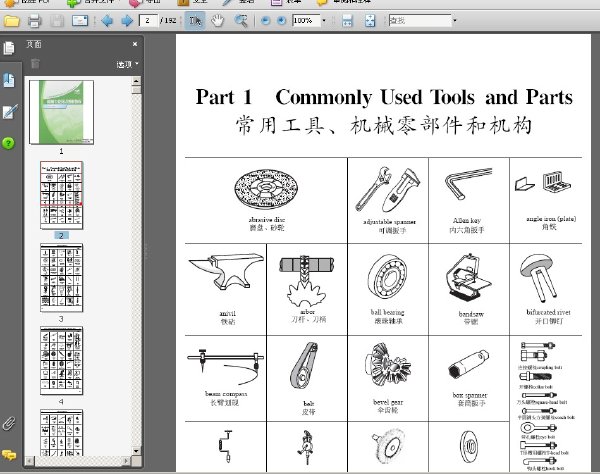Open page 3 thumbnail
The image size is (600, 474).
click(x=61, y=278)
